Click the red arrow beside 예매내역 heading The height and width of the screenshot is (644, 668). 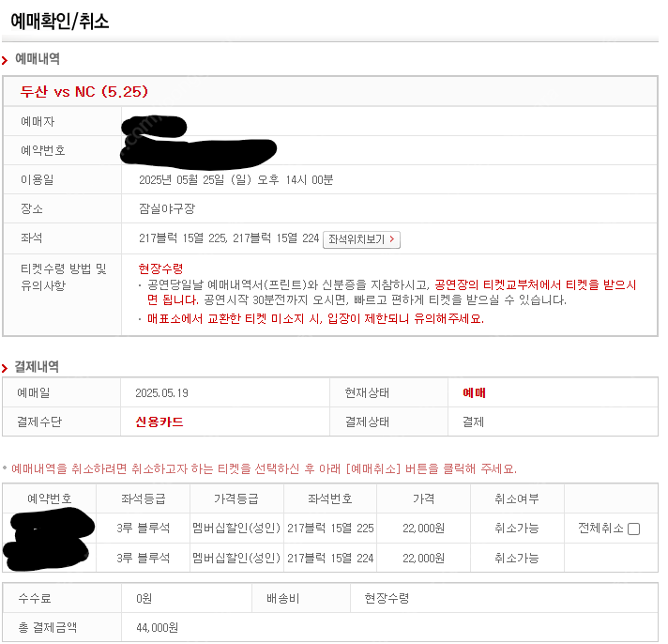(5, 60)
